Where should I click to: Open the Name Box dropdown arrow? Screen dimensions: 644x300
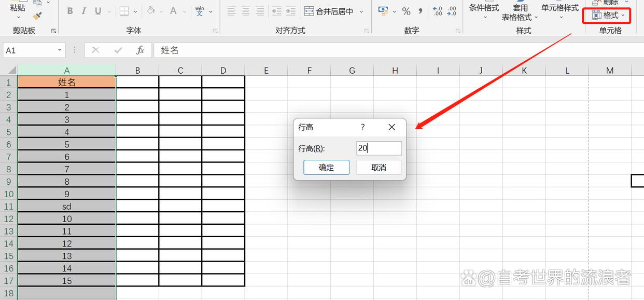(x=59, y=50)
